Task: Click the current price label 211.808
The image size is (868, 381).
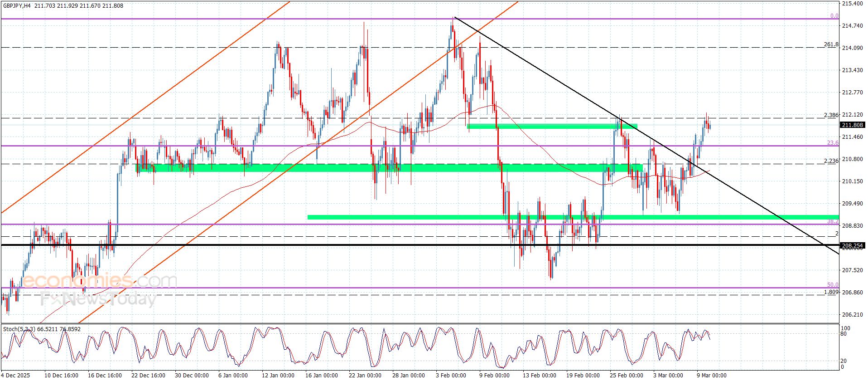Action: tap(852, 125)
